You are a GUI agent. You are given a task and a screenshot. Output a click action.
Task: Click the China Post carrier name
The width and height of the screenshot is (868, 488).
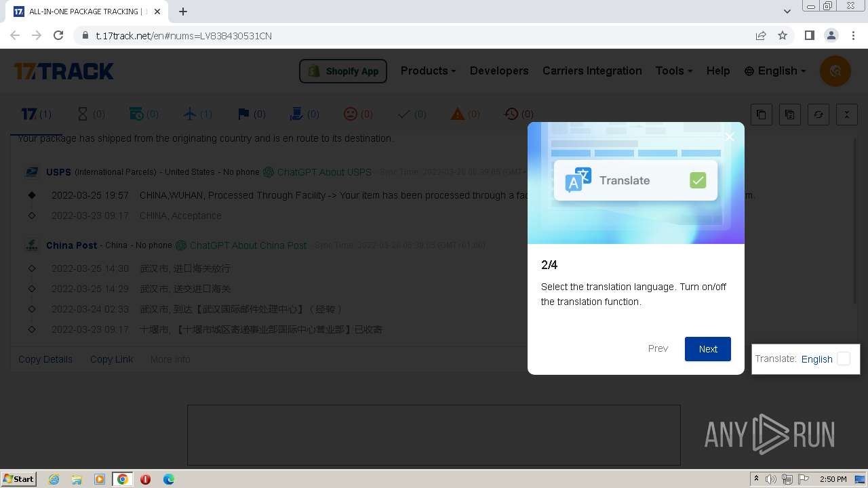[72, 245]
